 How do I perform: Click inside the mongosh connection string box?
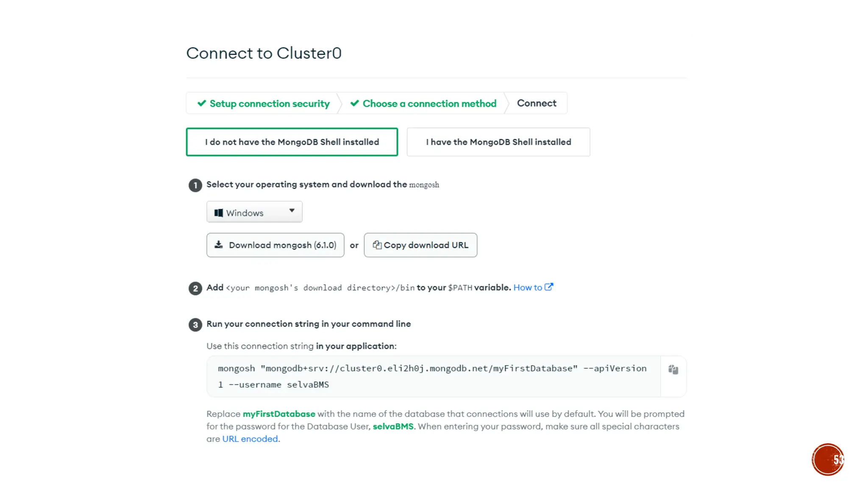432,376
